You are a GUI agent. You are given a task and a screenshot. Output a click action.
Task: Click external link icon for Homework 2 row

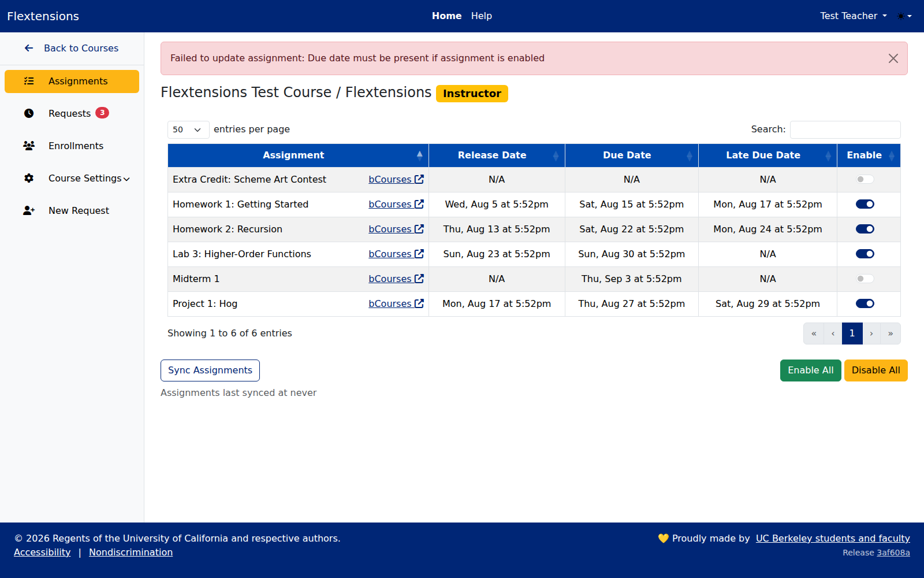tap(419, 229)
